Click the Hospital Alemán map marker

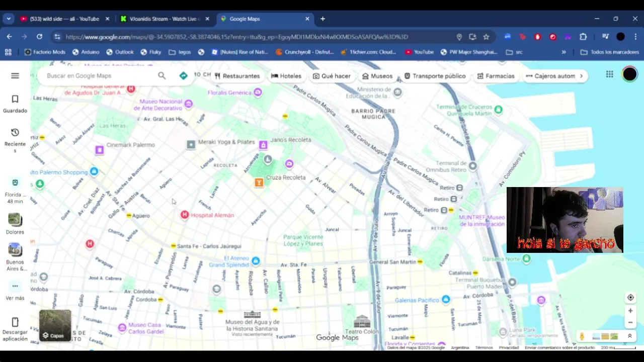(x=185, y=215)
